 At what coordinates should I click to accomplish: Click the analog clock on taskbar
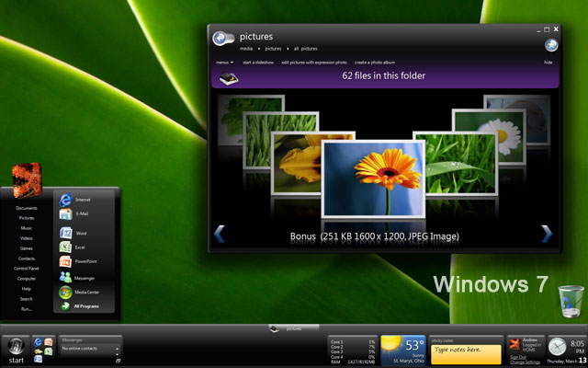point(558,347)
